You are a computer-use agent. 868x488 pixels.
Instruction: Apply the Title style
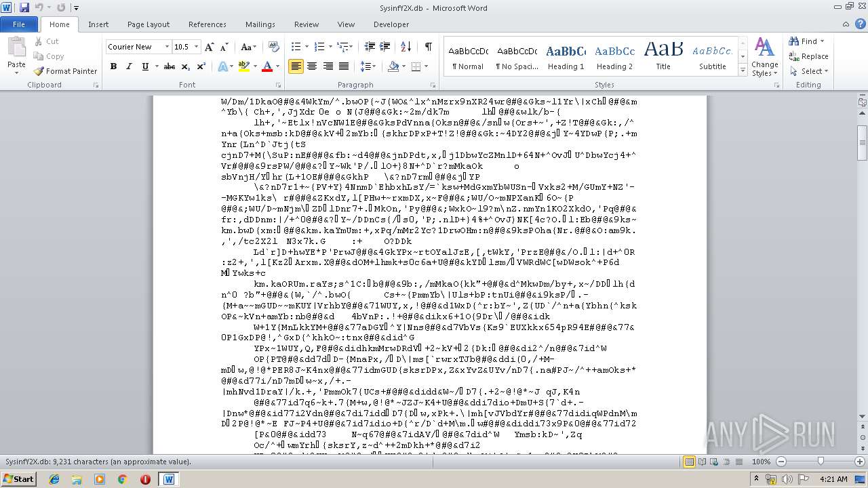pos(663,57)
